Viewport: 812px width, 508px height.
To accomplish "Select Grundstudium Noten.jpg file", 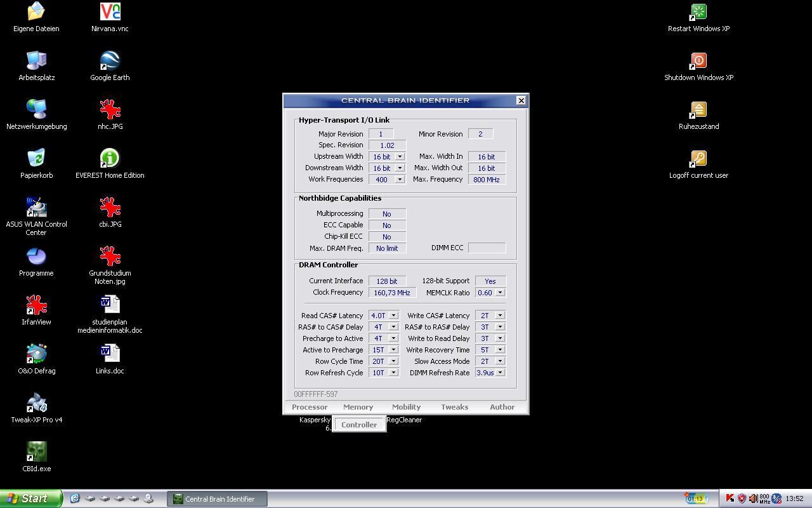I will click(110, 265).
